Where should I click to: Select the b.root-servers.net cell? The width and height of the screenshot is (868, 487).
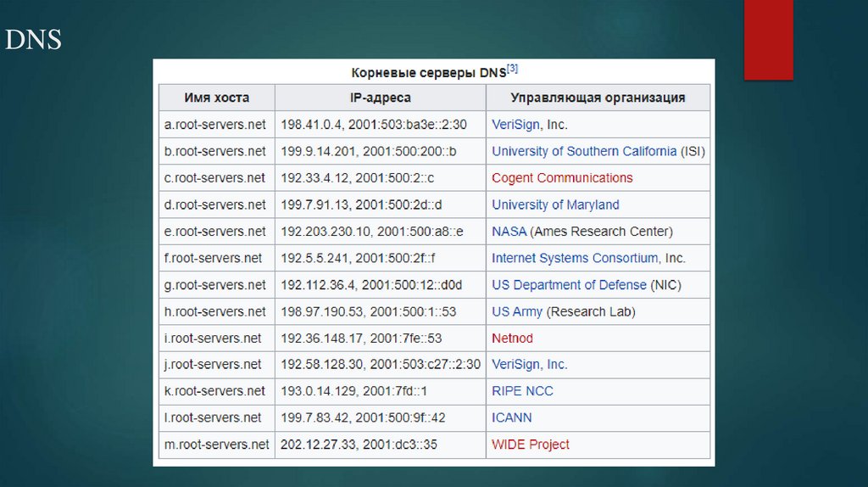(x=216, y=151)
